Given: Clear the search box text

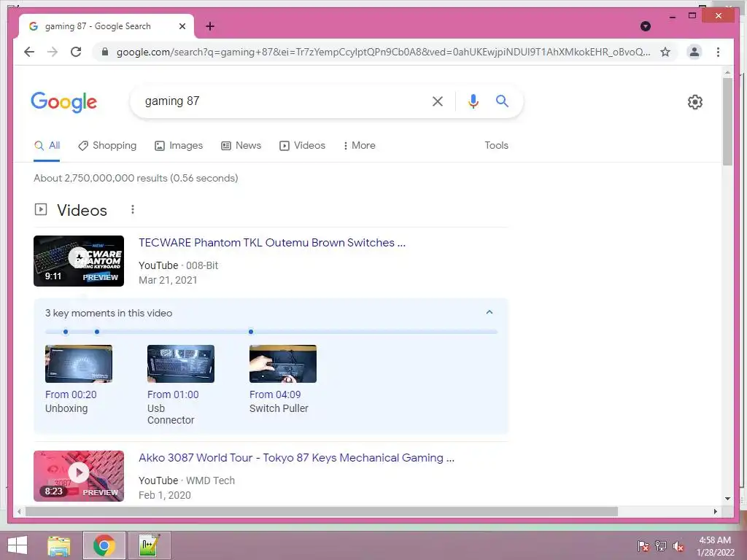Looking at the screenshot, I should click(x=438, y=101).
